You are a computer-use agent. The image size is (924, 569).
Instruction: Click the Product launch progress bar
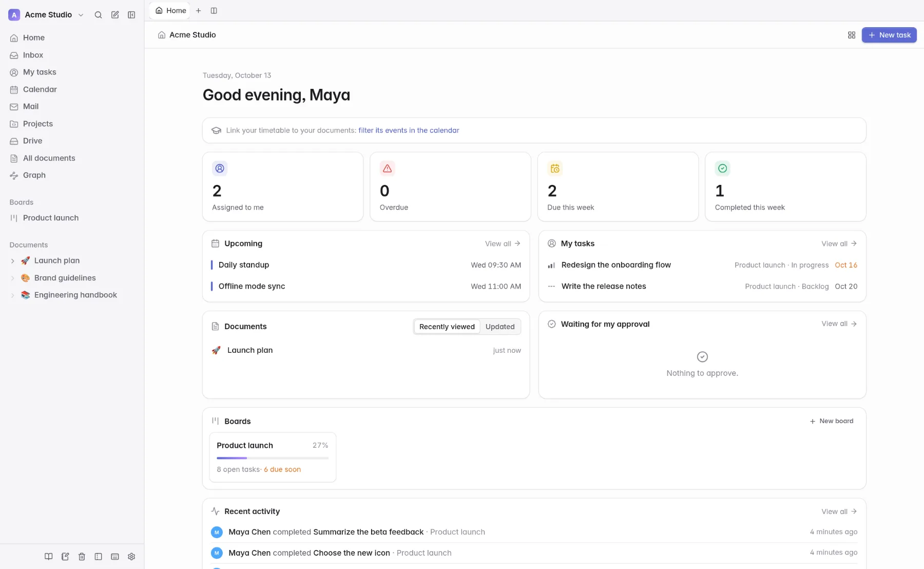pos(273,458)
